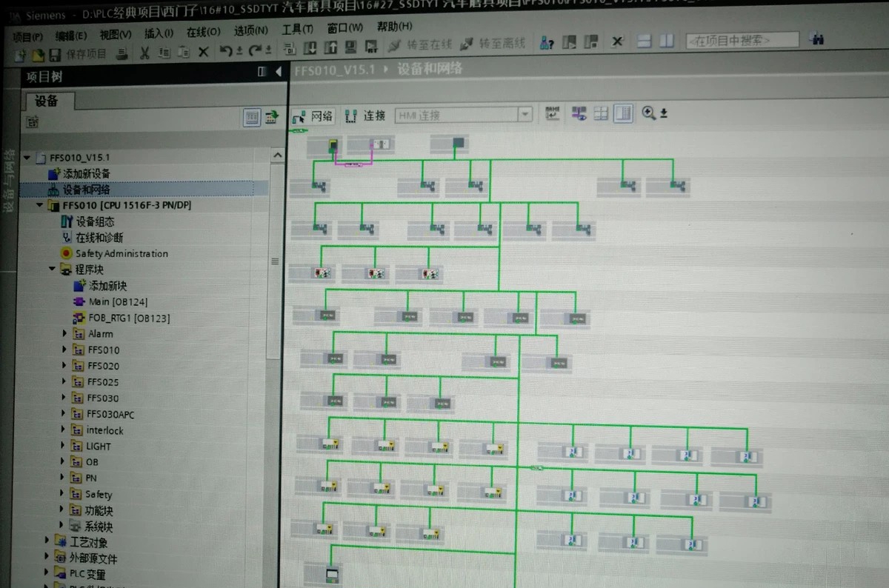Split editor space horizontally
The image size is (889, 588).
645,41
